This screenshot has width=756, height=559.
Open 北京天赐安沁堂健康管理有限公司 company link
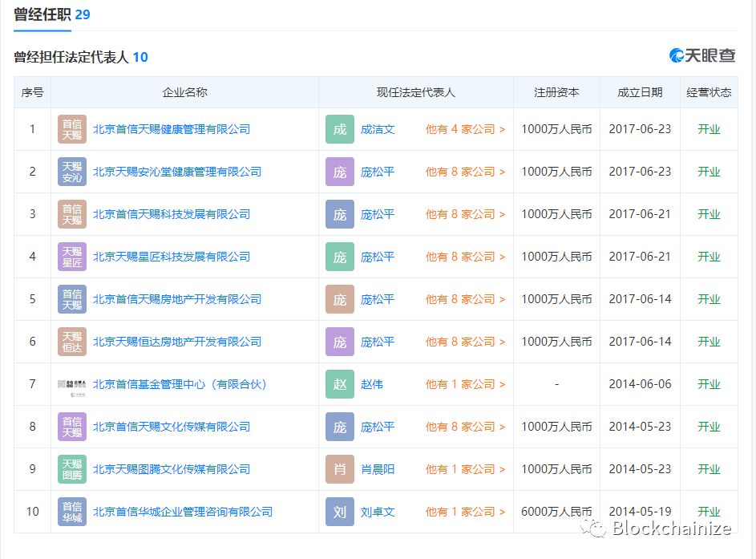point(177,172)
